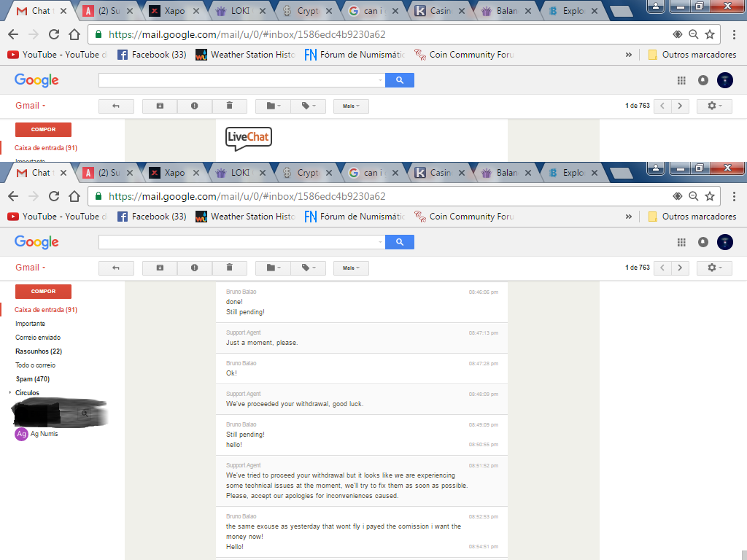Go back to inbox with lower Gmail back-arrow button

pyautogui.click(x=116, y=268)
